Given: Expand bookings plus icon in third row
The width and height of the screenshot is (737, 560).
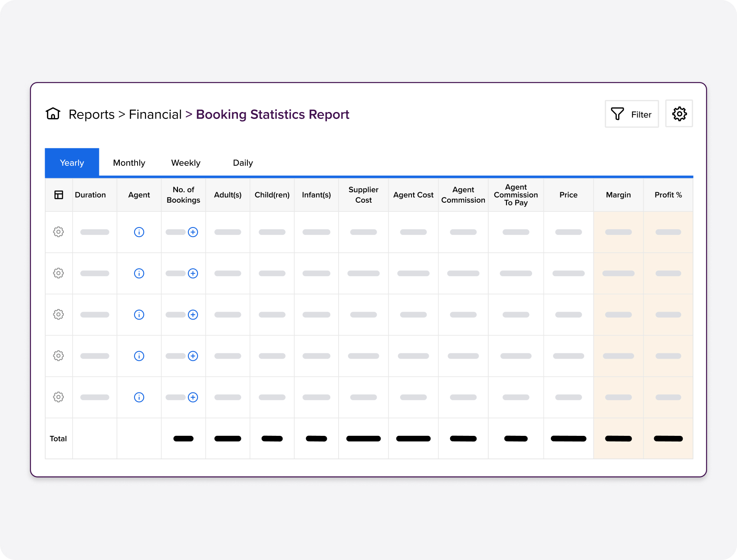Looking at the screenshot, I should [x=193, y=315].
